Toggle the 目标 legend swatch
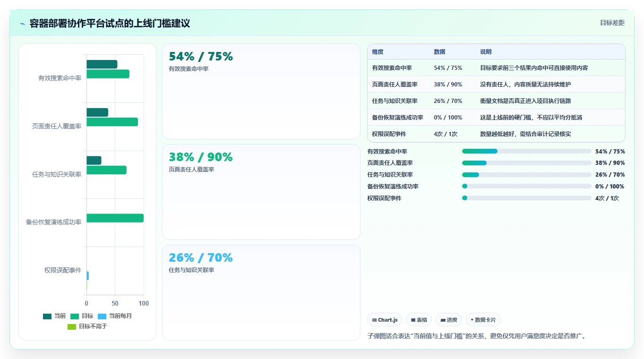 pos(75,316)
